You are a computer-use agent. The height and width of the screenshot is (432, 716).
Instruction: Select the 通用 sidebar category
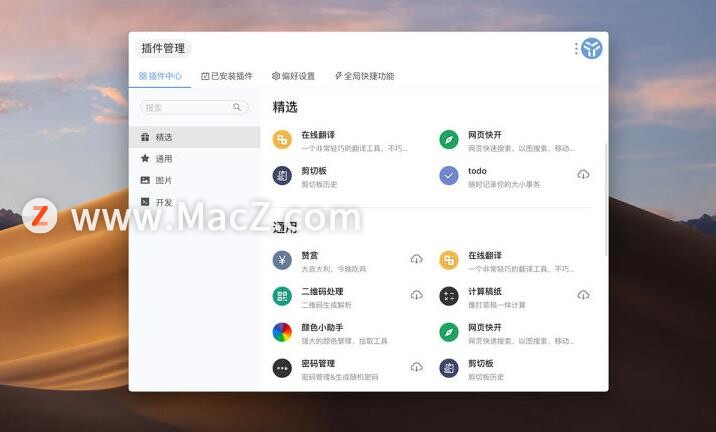point(195,158)
